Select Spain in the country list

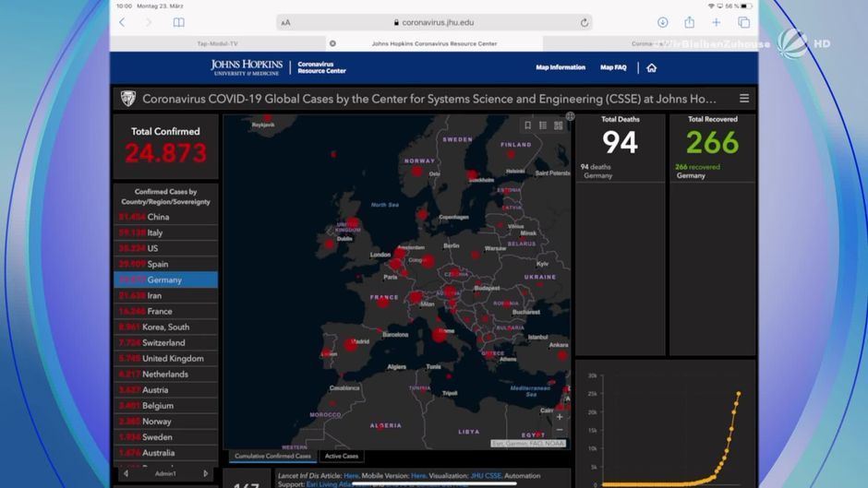coord(165,264)
